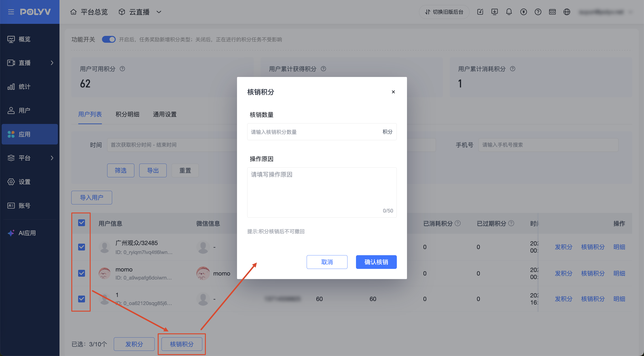Open the account dropdown in header
Screen dimensions: 644x356
tap(631, 12)
